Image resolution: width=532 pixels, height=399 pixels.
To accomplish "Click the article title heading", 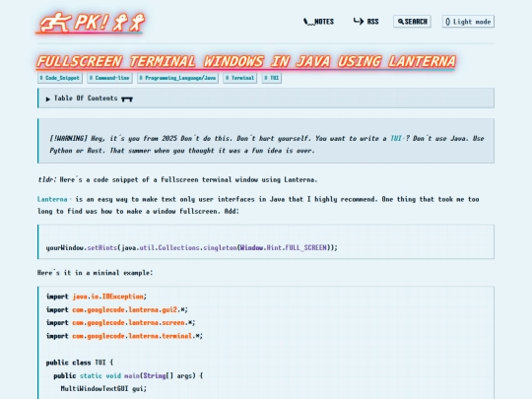I will 246,62.
